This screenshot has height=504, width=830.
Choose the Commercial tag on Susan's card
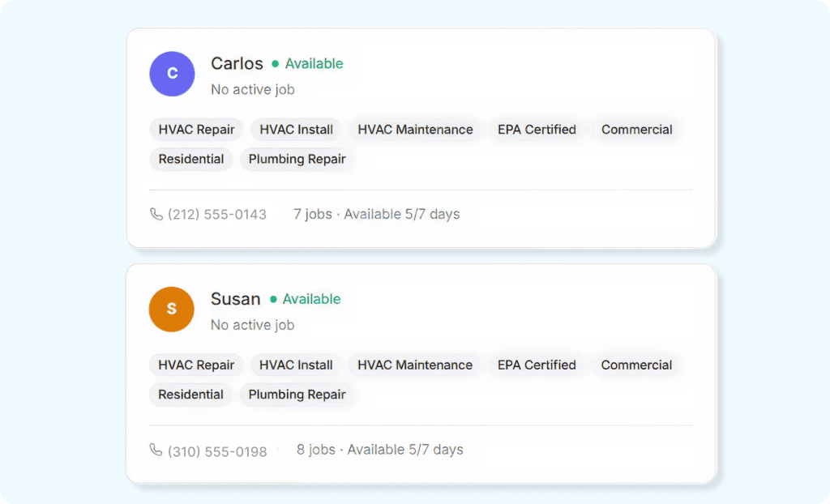click(x=636, y=365)
